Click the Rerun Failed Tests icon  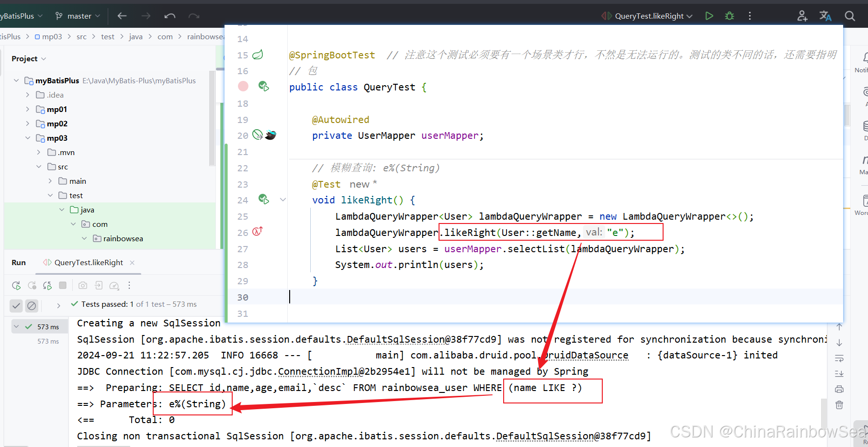[x=32, y=286]
